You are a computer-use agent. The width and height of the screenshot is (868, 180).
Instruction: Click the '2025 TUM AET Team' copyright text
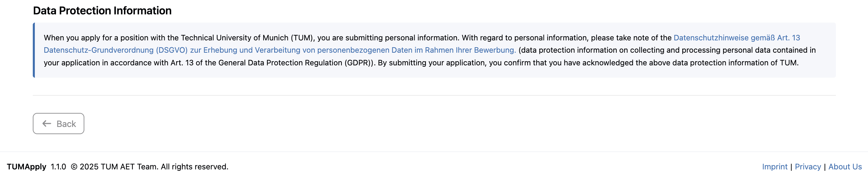click(118, 167)
